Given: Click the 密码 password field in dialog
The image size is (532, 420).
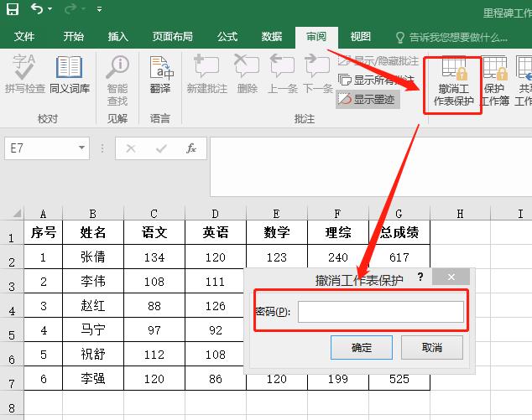Looking at the screenshot, I should [381, 312].
